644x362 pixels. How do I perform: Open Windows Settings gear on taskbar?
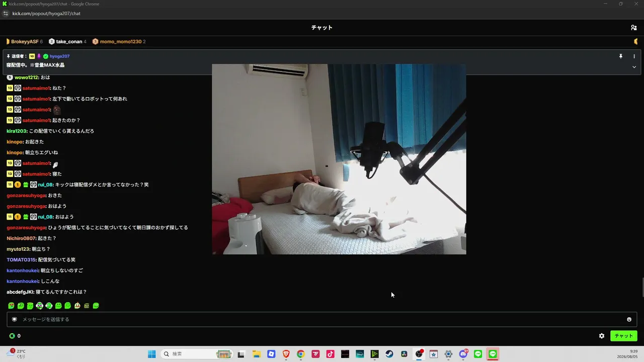coord(448,354)
